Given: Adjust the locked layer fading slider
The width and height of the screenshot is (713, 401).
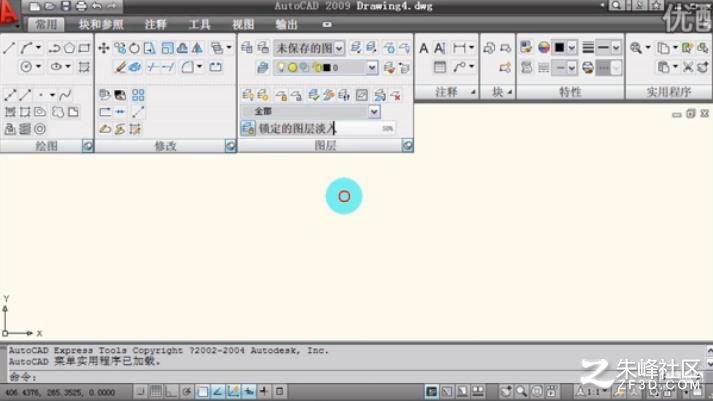Looking at the screenshot, I should [x=326, y=129].
